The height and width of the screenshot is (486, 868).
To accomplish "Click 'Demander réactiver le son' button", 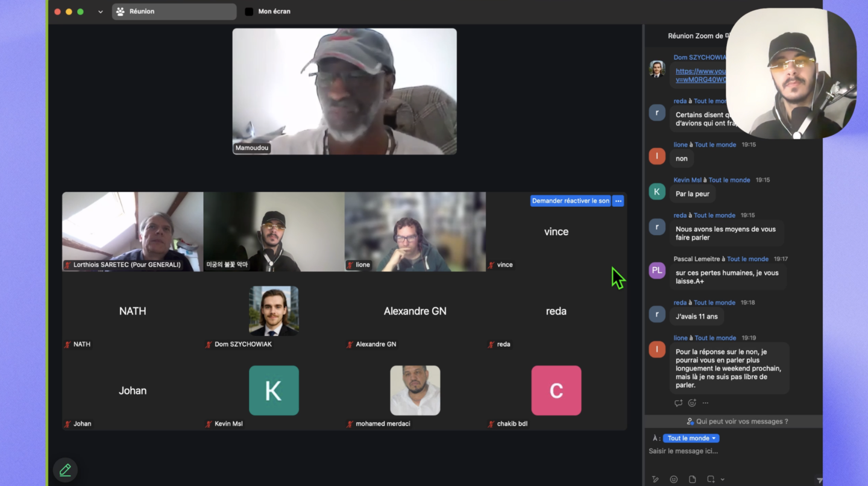I will coord(570,201).
